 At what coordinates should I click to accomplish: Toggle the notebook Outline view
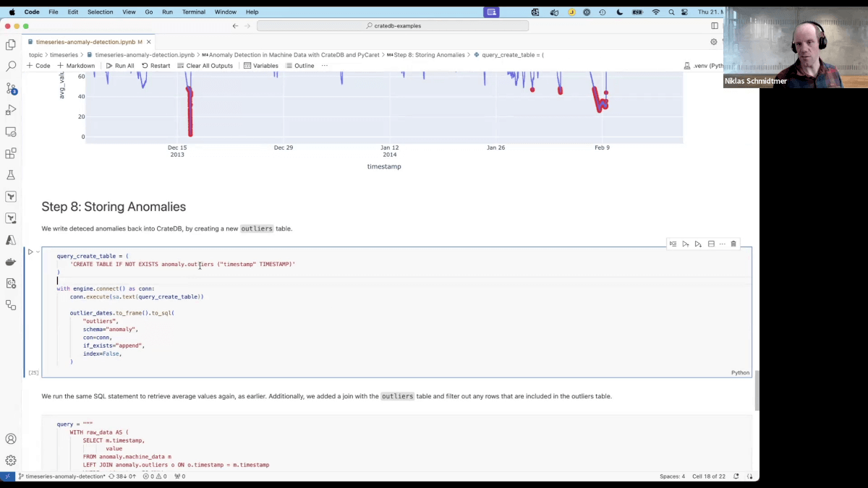(x=299, y=66)
